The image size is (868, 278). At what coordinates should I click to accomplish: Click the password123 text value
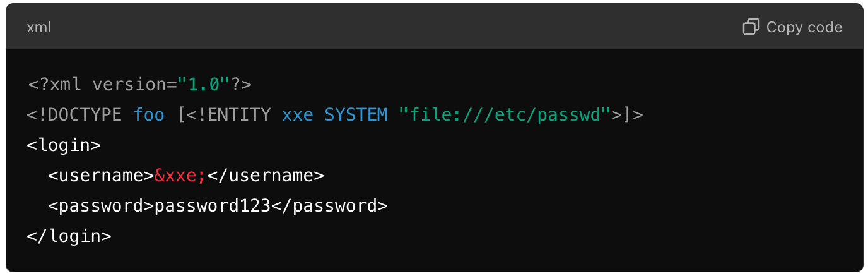click(213, 205)
